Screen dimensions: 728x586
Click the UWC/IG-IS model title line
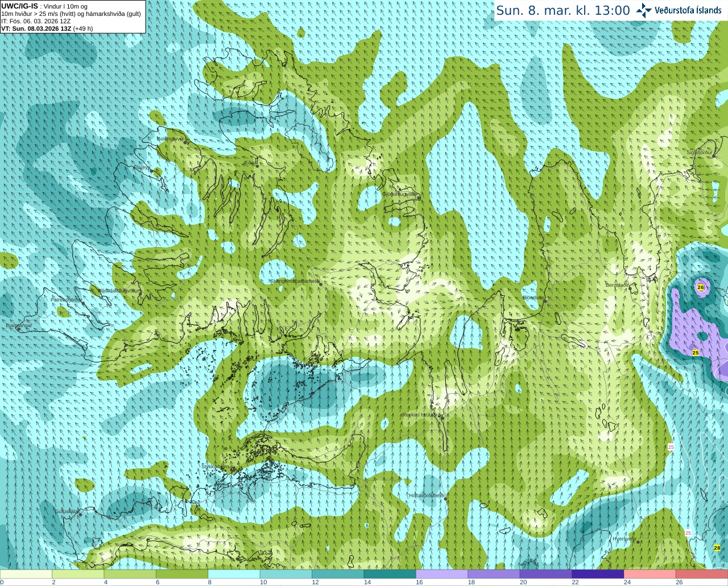[44, 6]
